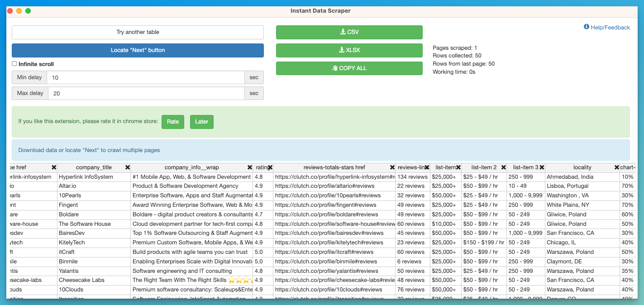Click the 'Rows collected: 50' status text
644x305 pixels.
(457, 56)
